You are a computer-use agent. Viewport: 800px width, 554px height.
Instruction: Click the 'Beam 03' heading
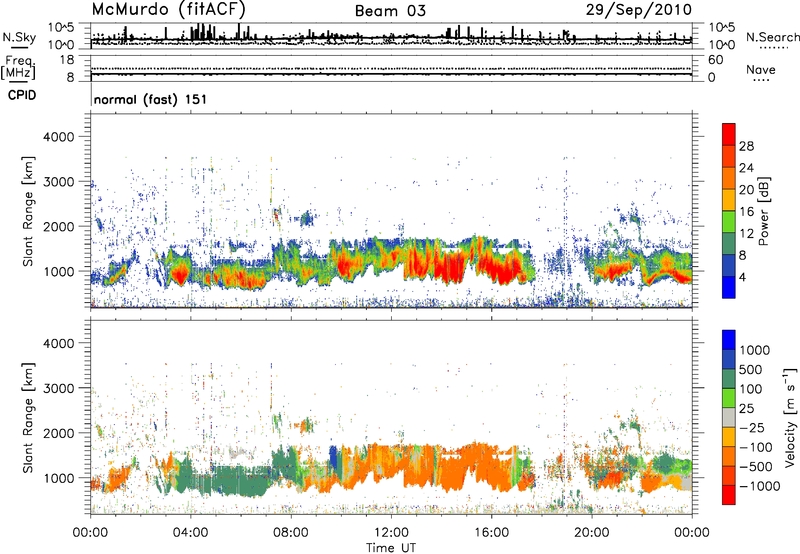[390, 11]
